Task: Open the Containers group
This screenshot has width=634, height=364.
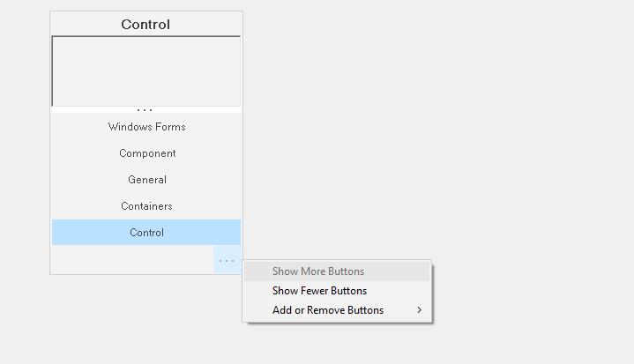Action: pyautogui.click(x=146, y=206)
